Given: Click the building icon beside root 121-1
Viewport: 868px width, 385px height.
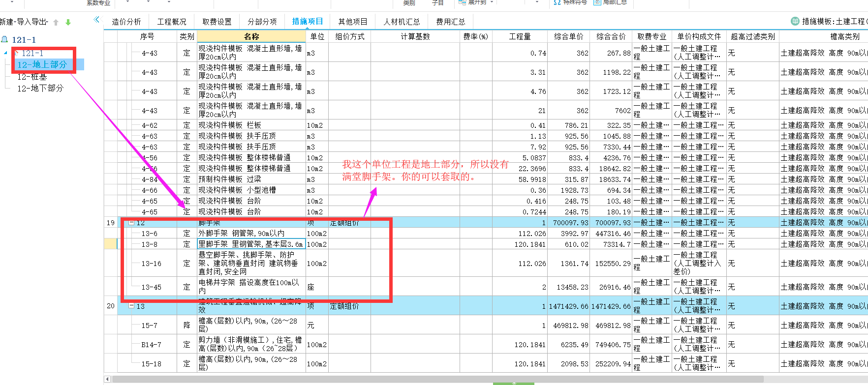Looking at the screenshot, I should tap(4, 39).
